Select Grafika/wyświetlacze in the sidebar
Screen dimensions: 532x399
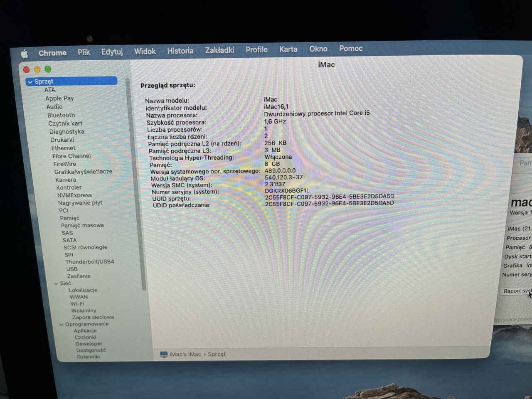[x=83, y=172]
